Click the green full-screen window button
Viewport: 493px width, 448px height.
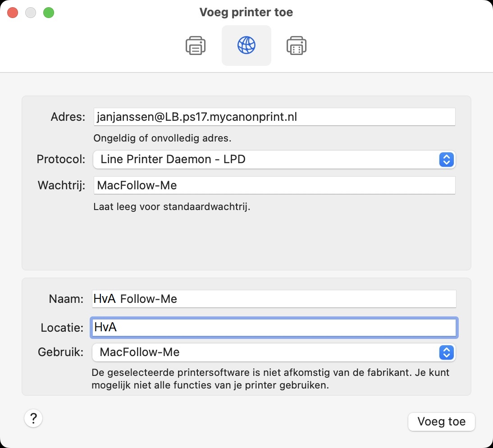pos(49,12)
